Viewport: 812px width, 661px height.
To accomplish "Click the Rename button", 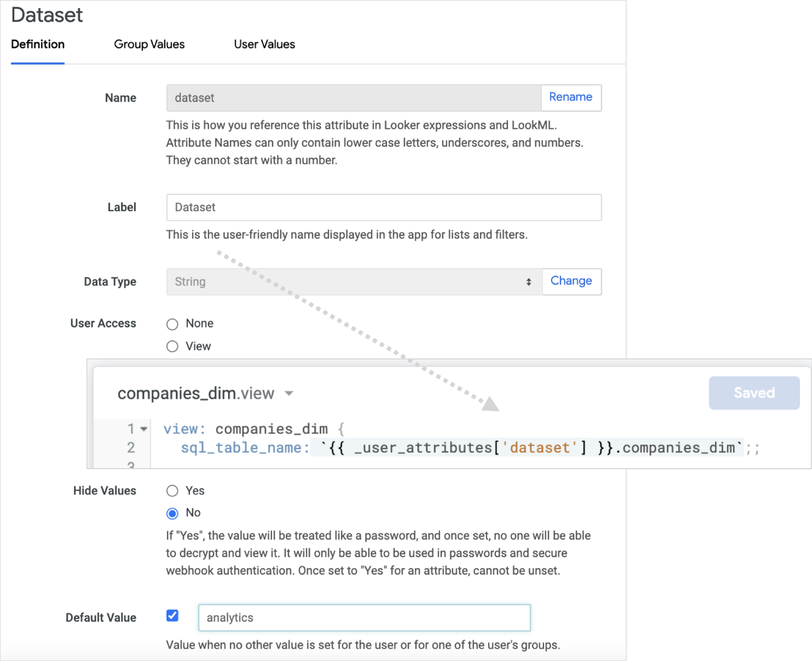I will tap(570, 97).
